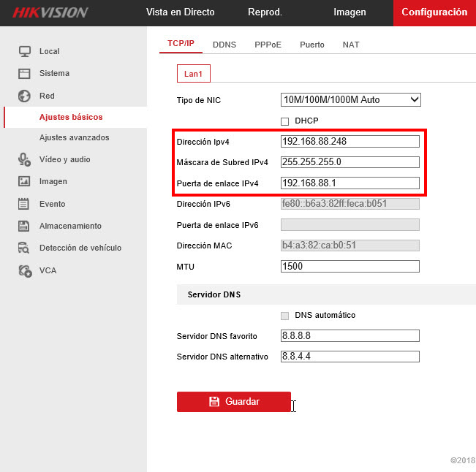Open the Evento calendar icon
Image resolution: width=476 pixels, height=472 pixels.
point(23,204)
